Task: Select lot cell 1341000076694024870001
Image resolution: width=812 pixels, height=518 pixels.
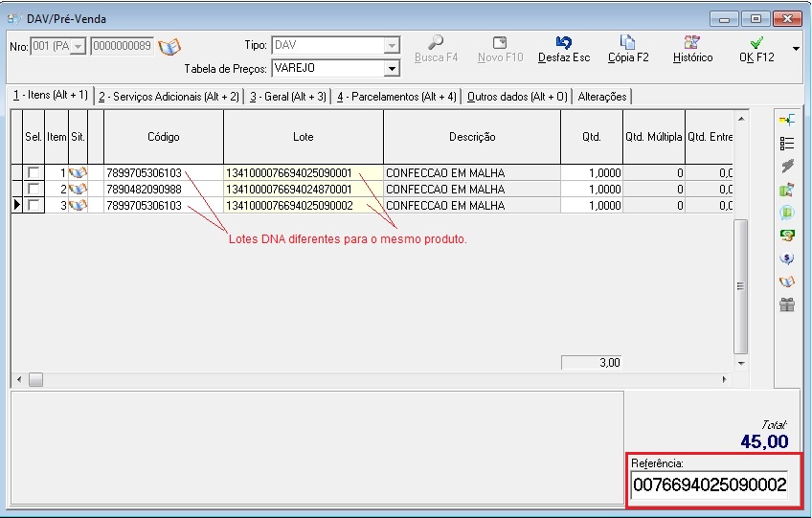Action: pos(304,189)
